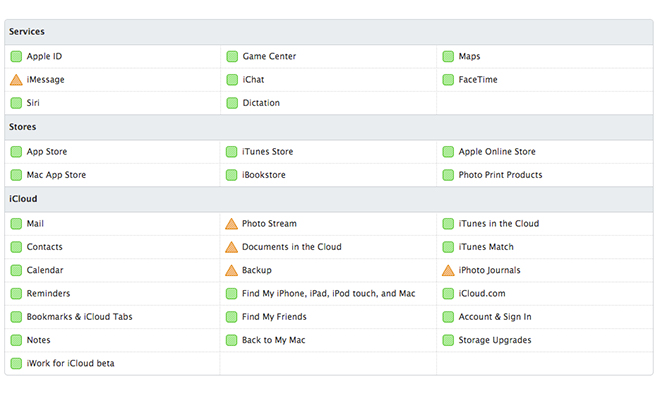
Task: Click the orange warning triangle beside iPhoto Journals
Action: tap(448, 270)
